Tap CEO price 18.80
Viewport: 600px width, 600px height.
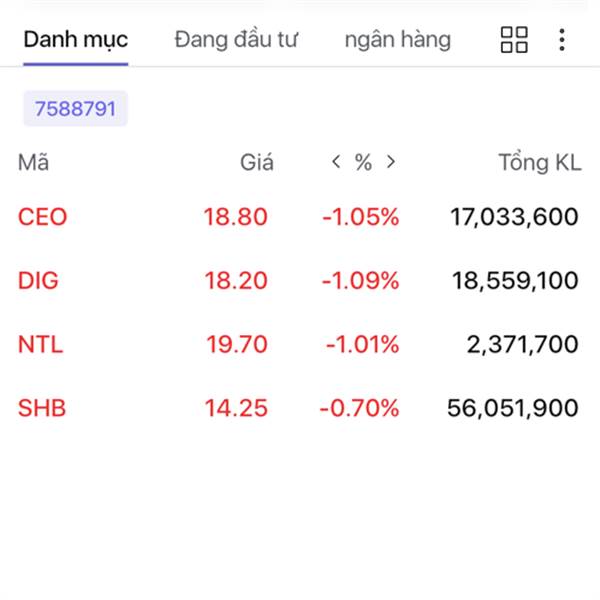coord(235,217)
